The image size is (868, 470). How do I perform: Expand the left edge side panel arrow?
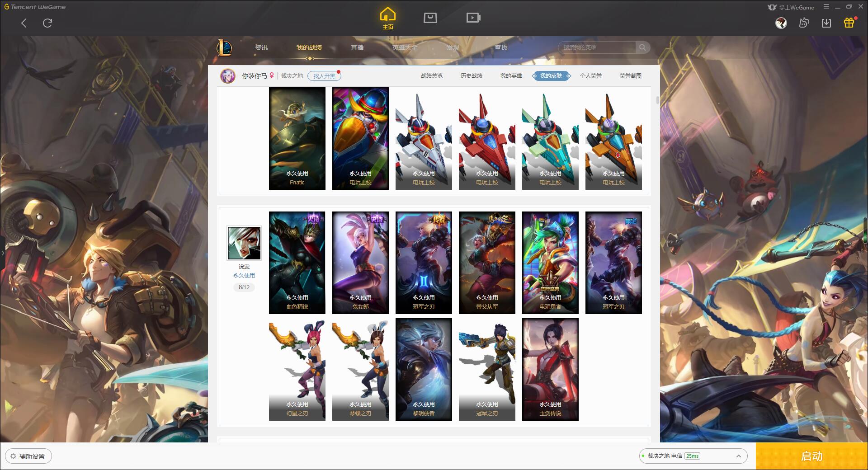point(2,253)
